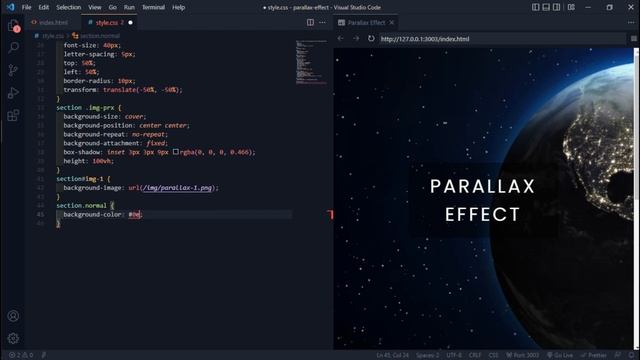Click the height: 100vh line
The height and width of the screenshot is (360, 640).
click(x=89, y=161)
